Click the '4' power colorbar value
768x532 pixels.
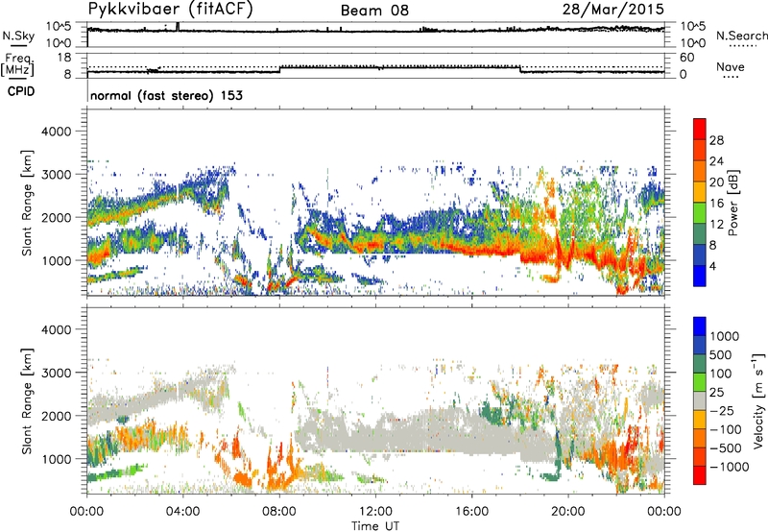point(712,266)
